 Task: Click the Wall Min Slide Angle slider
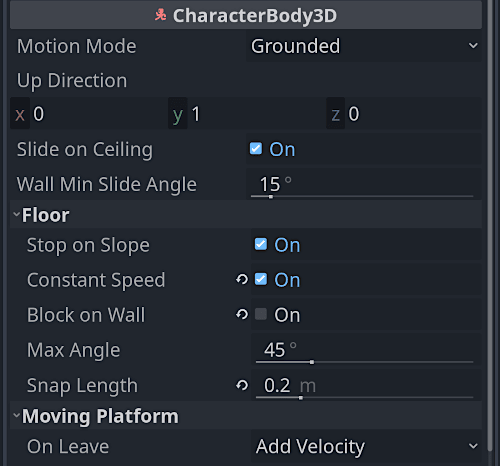pyautogui.click(x=362, y=196)
